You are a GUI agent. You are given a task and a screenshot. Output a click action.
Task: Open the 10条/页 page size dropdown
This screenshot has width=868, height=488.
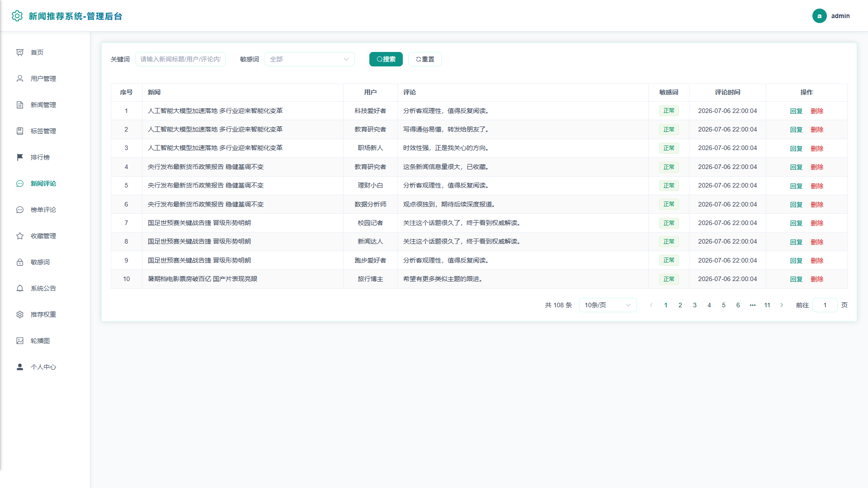[608, 305]
